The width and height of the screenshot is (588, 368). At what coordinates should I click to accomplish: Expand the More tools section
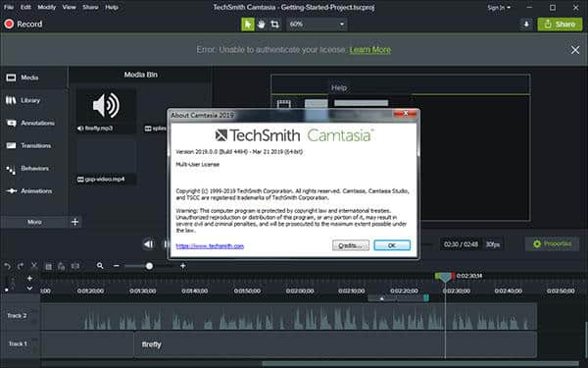[34, 222]
